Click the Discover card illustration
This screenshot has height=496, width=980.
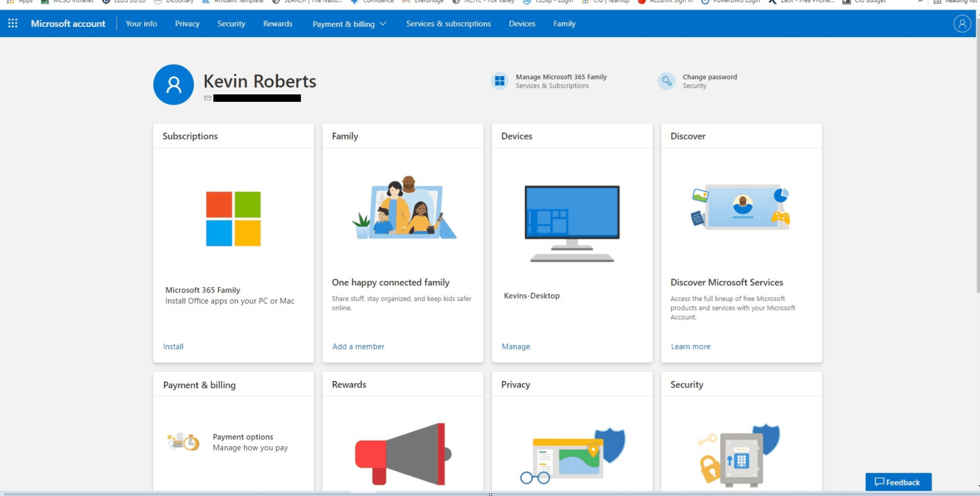point(741,207)
